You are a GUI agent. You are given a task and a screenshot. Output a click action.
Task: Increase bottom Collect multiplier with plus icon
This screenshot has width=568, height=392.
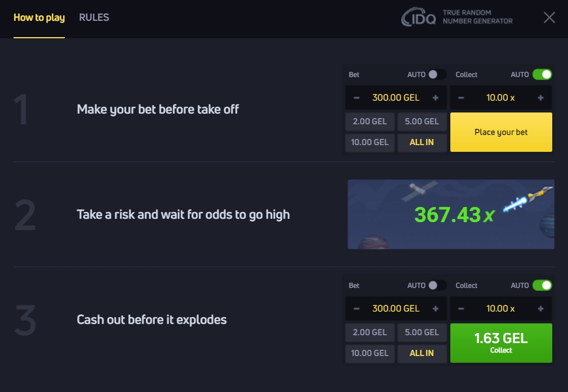click(x=540, y=309)
